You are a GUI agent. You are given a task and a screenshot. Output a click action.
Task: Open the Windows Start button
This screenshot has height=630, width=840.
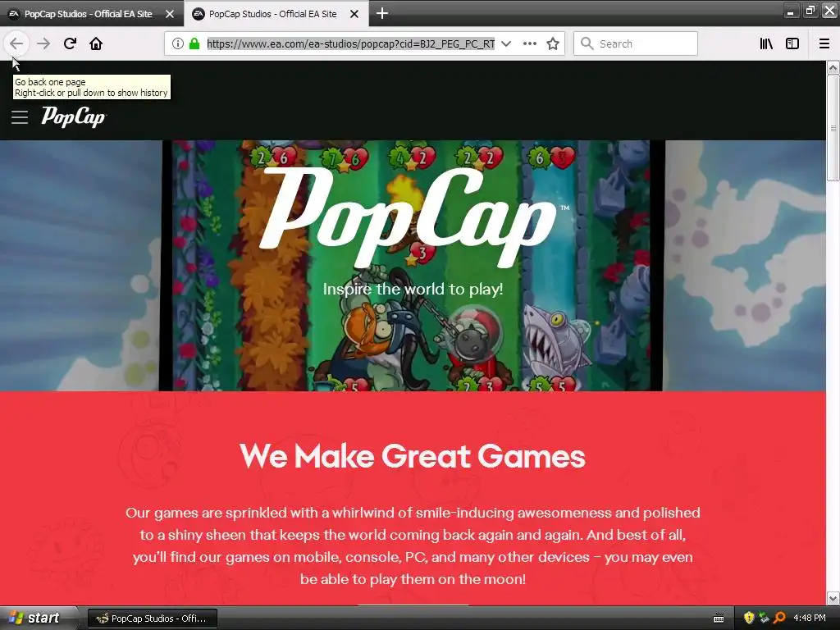38,619
